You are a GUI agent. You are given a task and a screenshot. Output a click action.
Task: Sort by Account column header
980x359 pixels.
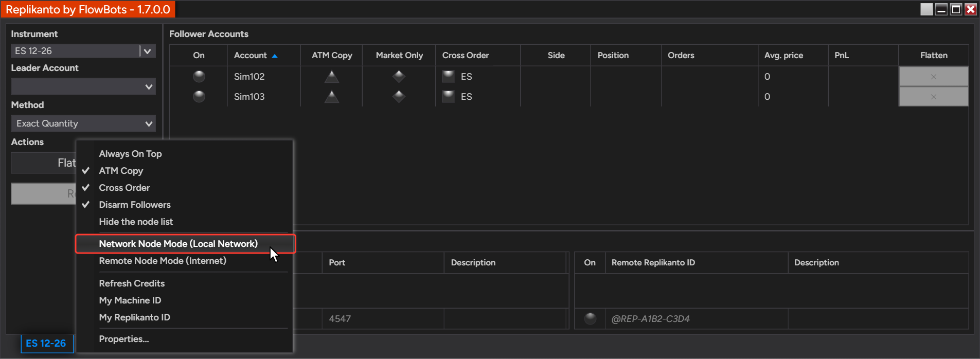tap(263, 55)
